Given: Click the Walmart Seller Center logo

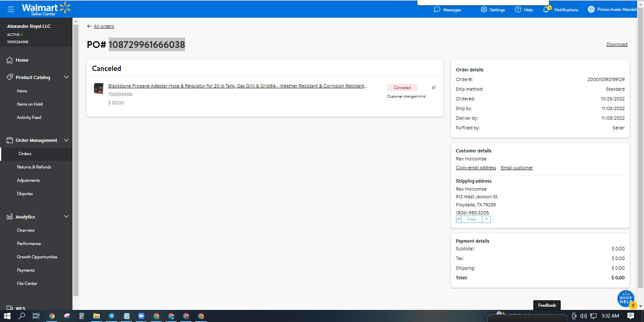Looking at the screenshot, I should (x=46, y=9).
